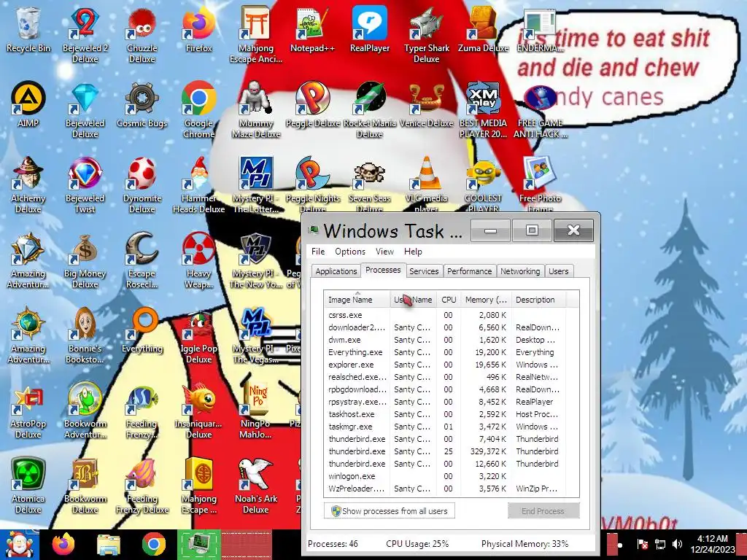This screenshot has width=747, height=560.
Task: Open Chrome from the taskbar
Action: 153,544
